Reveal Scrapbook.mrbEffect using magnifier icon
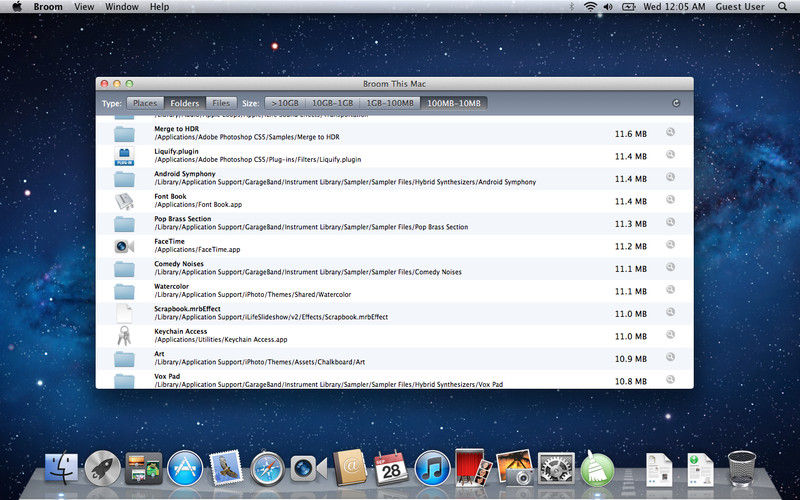This screenshot has height=500, width=800. click(670, 312)
